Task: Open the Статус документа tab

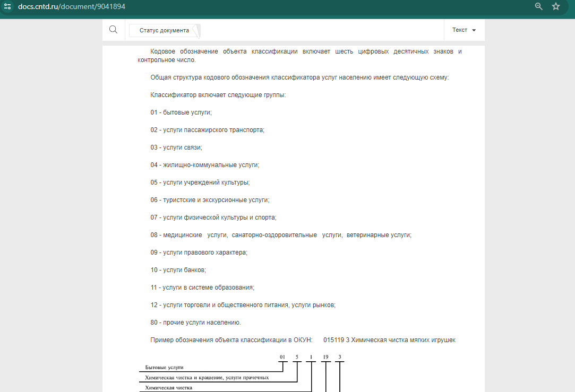Action: point(164,30)
